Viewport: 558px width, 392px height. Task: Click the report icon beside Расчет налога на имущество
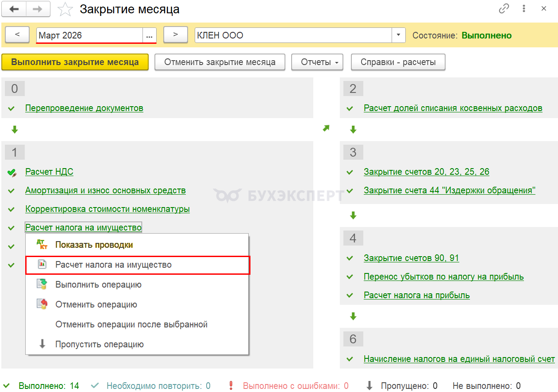pos(42,265)
